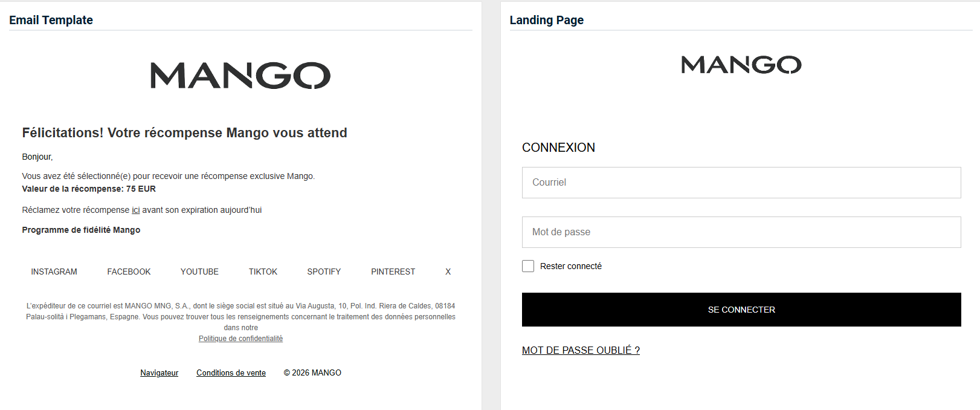Open Politique de confidentialité link

tap(240, 339)
